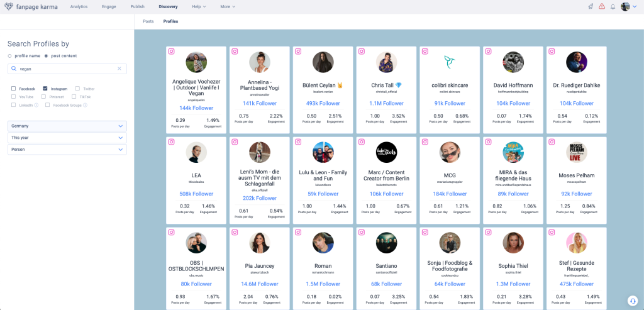Click the rocket icon in the top bar
The width and height of the screenshot is (644, 310).
pyautogui.click(x=591, y=6)
